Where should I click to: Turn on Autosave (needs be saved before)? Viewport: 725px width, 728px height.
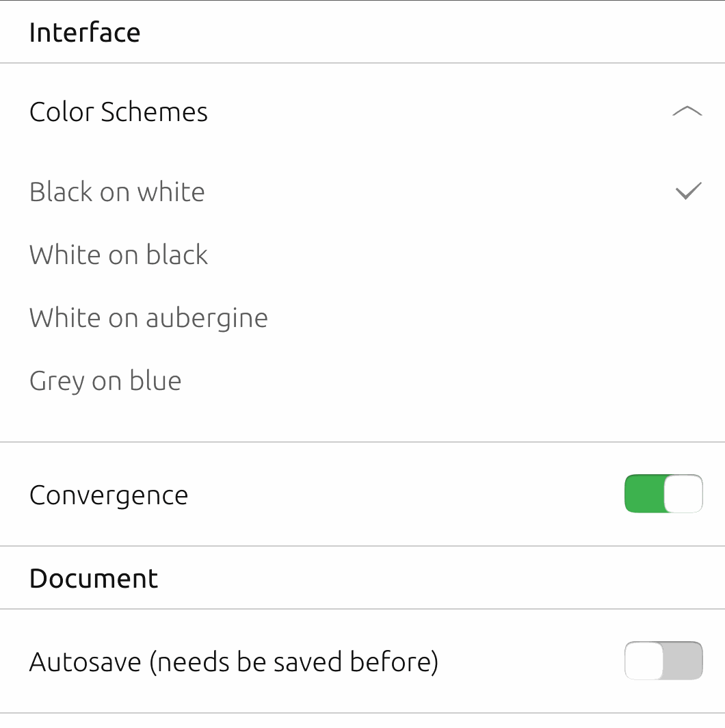[663, 660]
